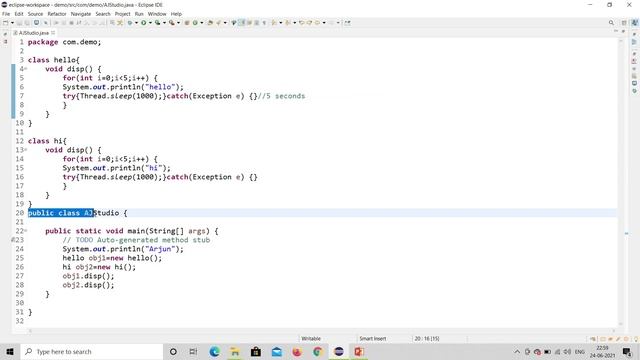Image resolution: width=640 pixels, height=360 pixels.
Task: Open the Help menu
Action: coord(176,14)
